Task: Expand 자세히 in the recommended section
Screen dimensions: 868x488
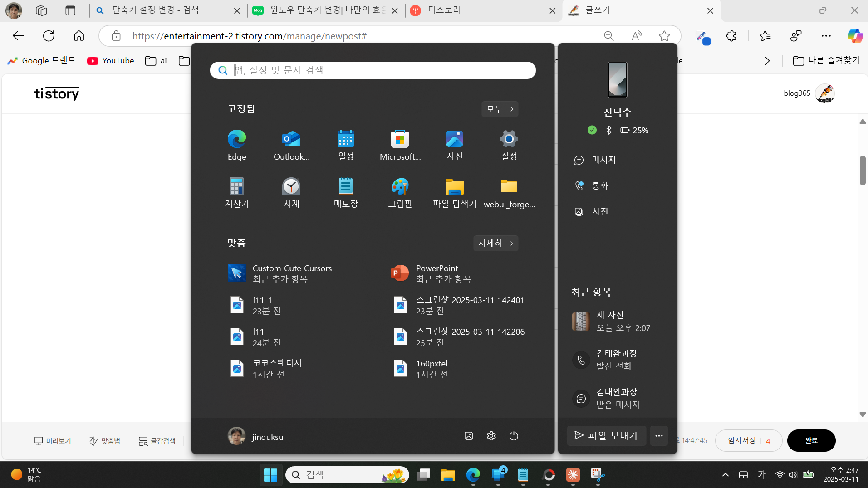Action: click(x=495, y=243)
